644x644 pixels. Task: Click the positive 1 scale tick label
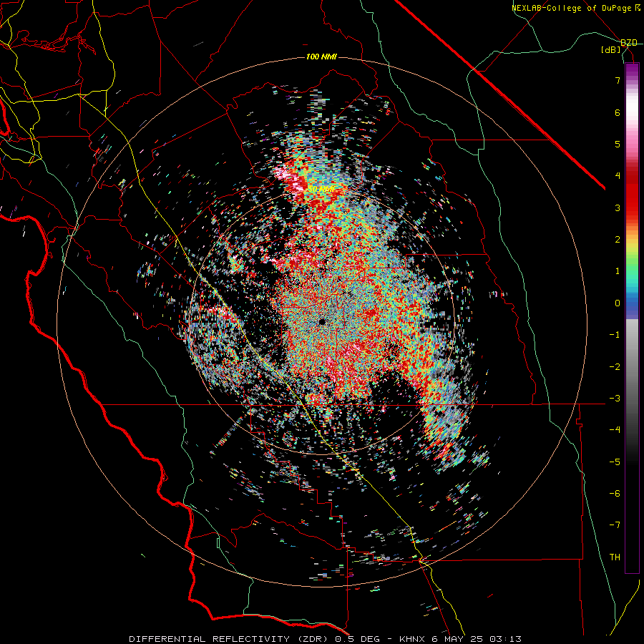pyautogui.click(x=618, y=271)
